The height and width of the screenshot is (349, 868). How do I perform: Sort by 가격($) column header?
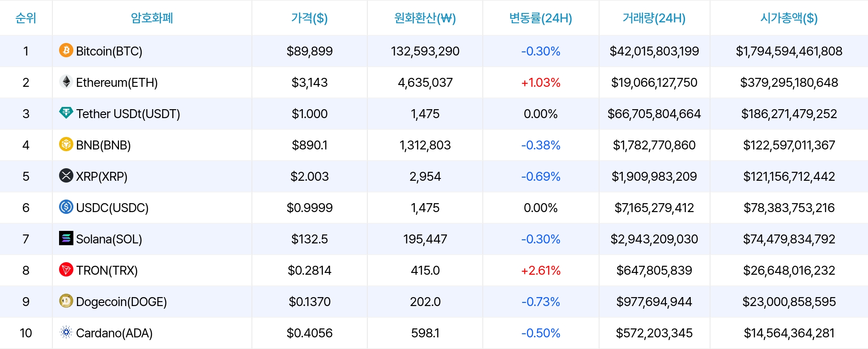click(309, 18)
